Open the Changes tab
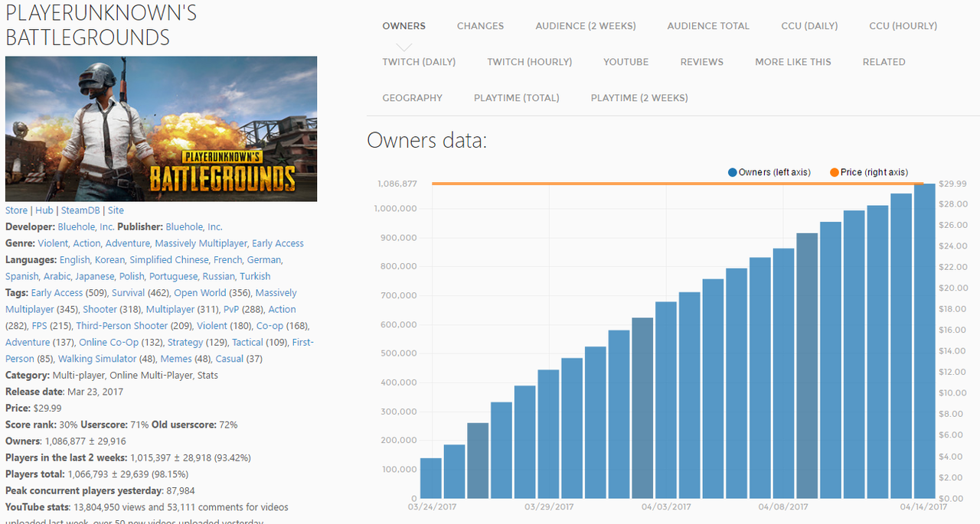The width and height of the screenshot is (980, 524). pos(480,26)
